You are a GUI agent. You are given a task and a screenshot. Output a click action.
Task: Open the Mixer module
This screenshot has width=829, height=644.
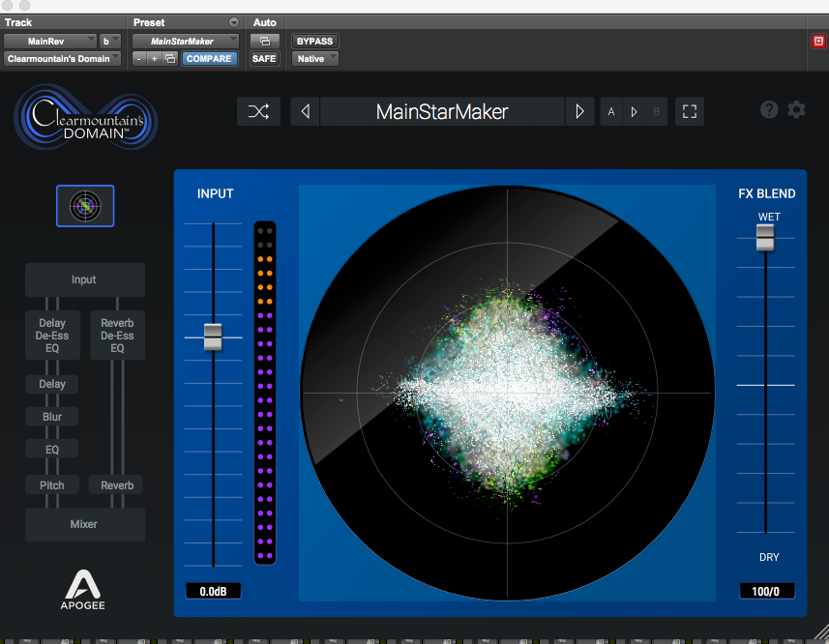pyautogui.click(x=84, y=525)
